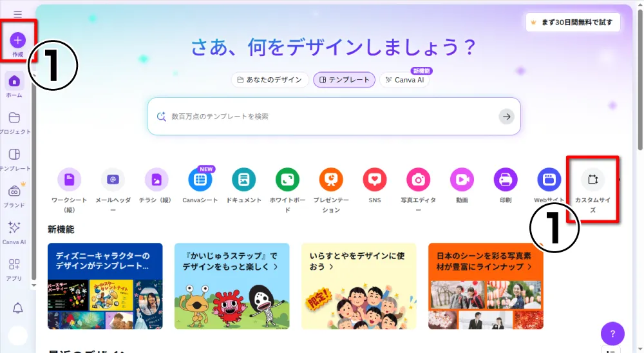Click the purple 作成 plus button

tap(17, 41)
